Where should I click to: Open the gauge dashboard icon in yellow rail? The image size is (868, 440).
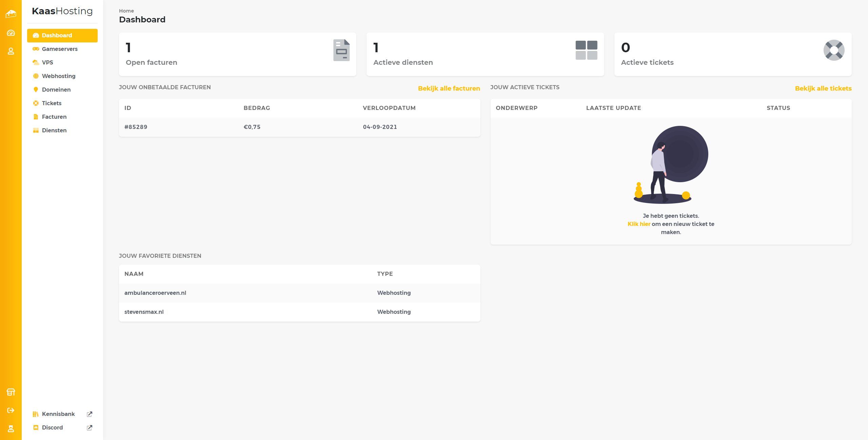(x=11, y=33)
